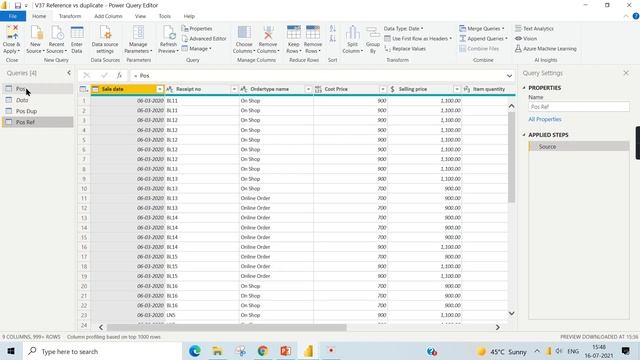Screen dimensions: 640x360
Task: Open Ordertype name column filter dropdown
Action: [x=308, y=89]
